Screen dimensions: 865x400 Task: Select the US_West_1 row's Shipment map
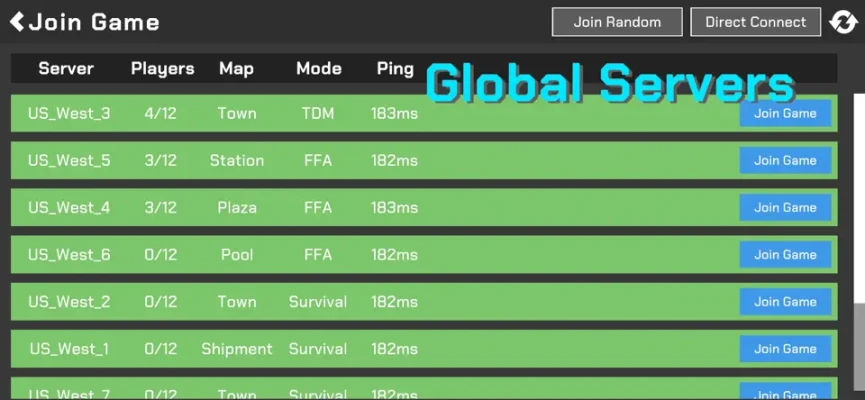point(236,349)
